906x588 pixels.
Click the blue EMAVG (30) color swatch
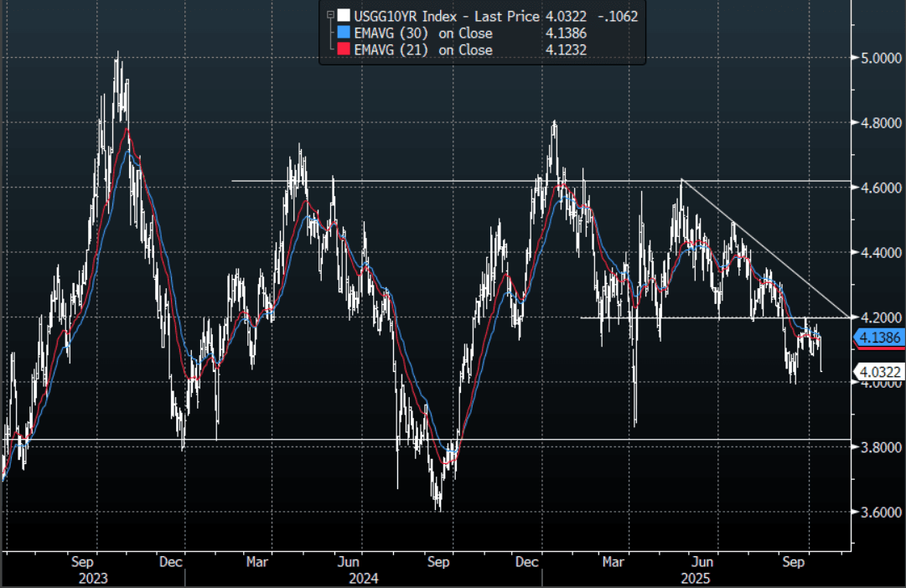point(344,34)
